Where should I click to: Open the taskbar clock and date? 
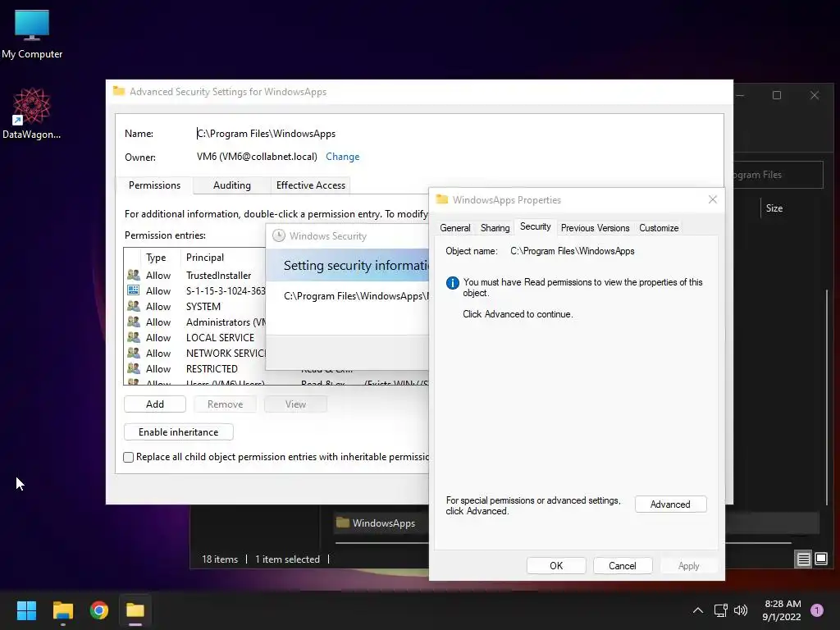click(x=782, y=610)
